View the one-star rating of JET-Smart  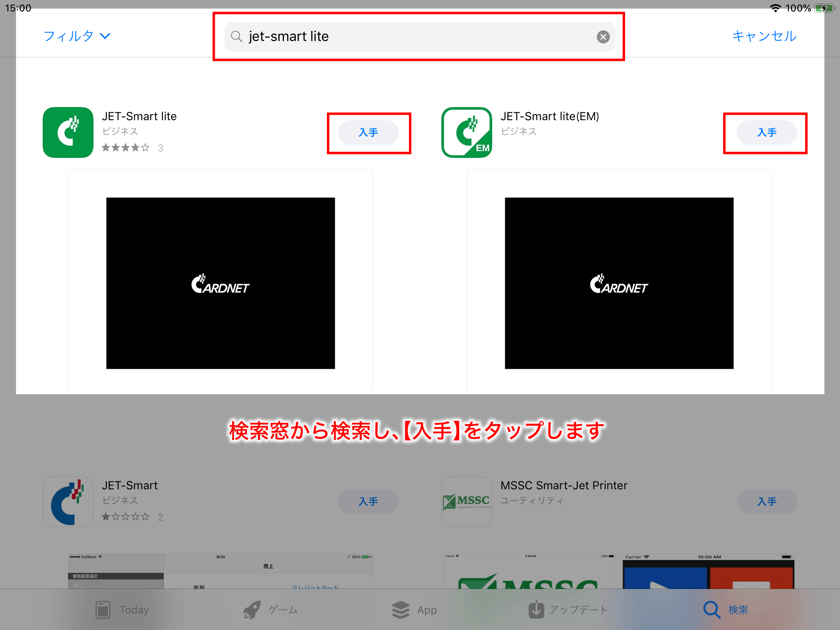126,517
